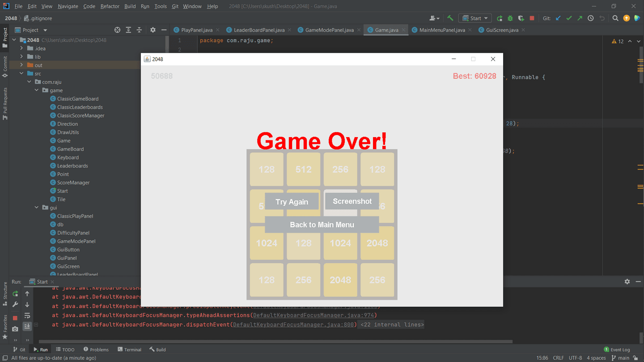Collapse the game package
Screen dimensions: 644x362
pyautogui.click(x=37, y=90)
